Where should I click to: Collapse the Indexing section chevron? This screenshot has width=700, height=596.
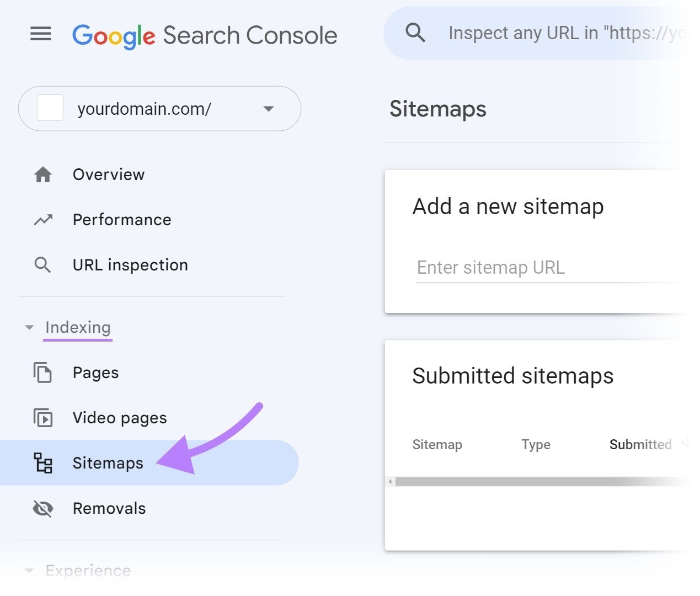[x=30, y=327]
